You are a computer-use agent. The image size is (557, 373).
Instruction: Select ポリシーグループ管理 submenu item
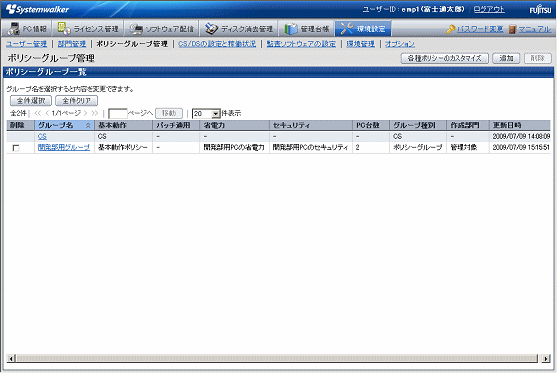coord(132,44)
